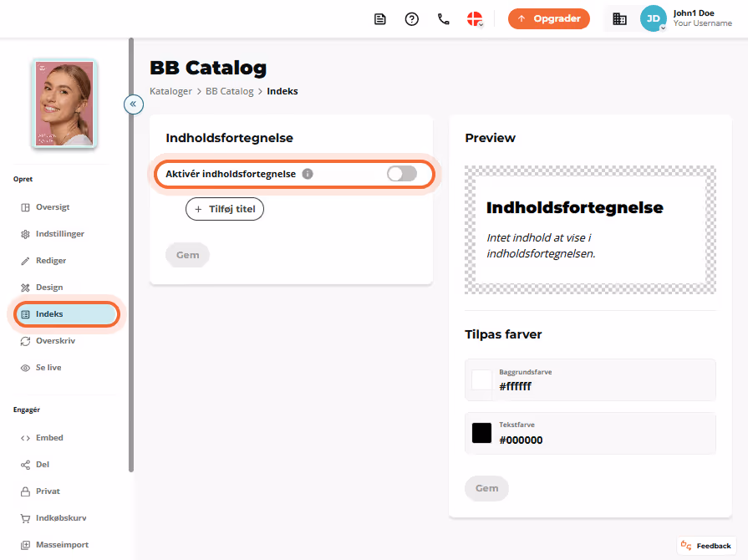The height and width of the screenshot is (560, 748).
Task: Click the orange Opgrader button
Action: click(x=548, y=18)
